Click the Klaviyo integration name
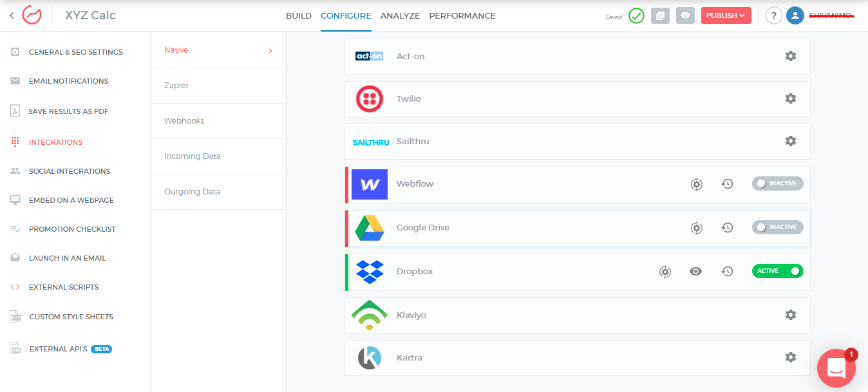The height and width of the screenshot is (392, 868). (411, 315)
